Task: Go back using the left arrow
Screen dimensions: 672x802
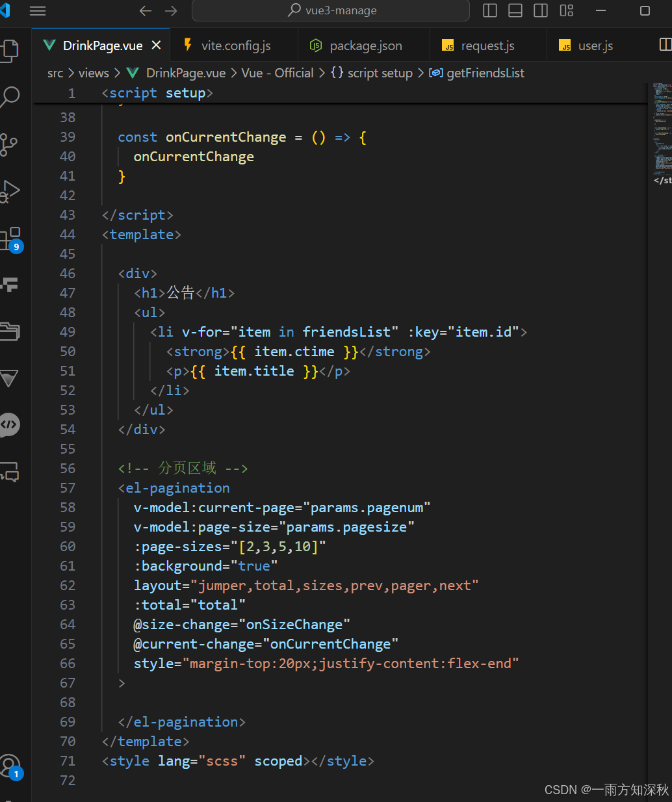Action: 146,11
